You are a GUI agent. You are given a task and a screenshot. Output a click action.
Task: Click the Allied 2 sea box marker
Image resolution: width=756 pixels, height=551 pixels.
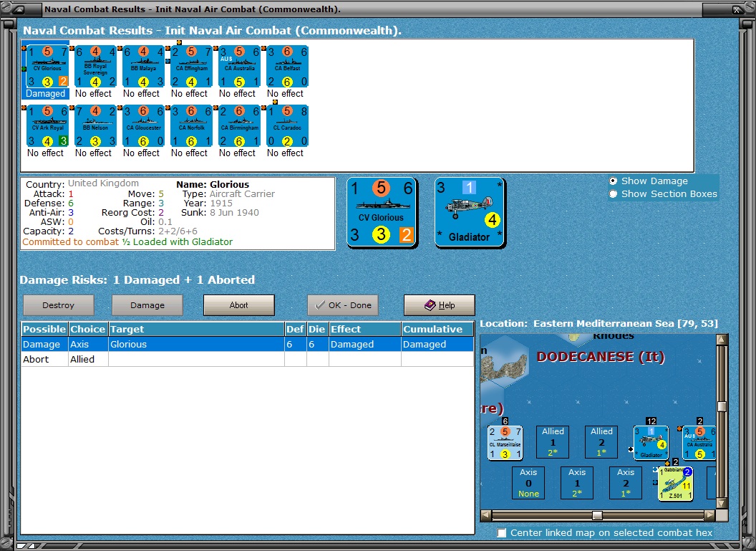pos(601,442)
